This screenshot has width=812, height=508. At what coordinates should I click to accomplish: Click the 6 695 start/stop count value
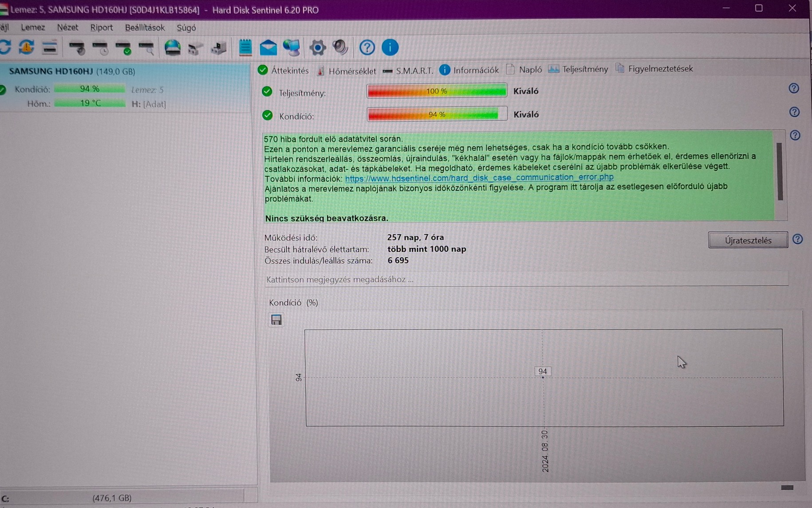pyautogui.click(x=398, y=261)
